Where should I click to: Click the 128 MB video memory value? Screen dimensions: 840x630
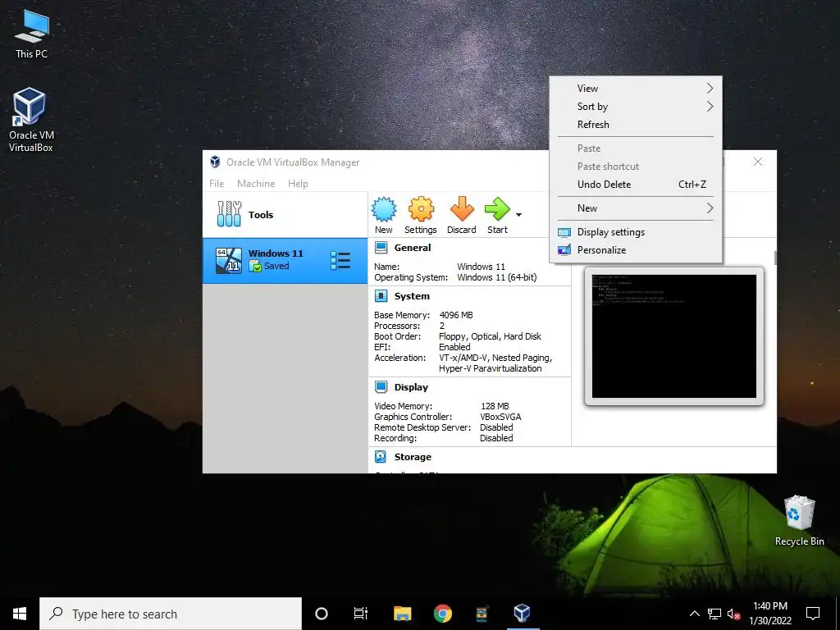coord(495,406)
